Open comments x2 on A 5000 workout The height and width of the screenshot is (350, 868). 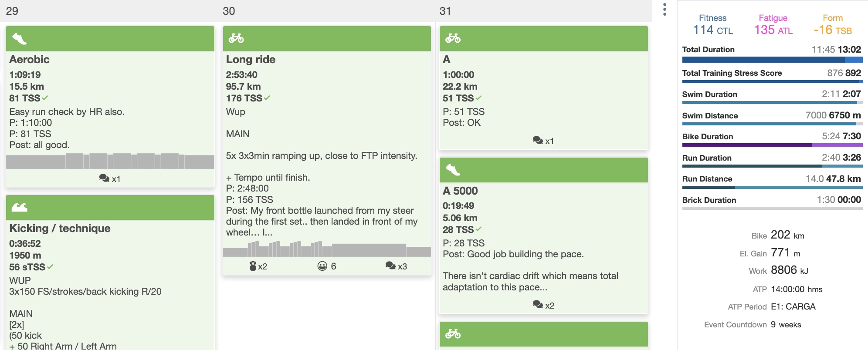pos(543,305)
